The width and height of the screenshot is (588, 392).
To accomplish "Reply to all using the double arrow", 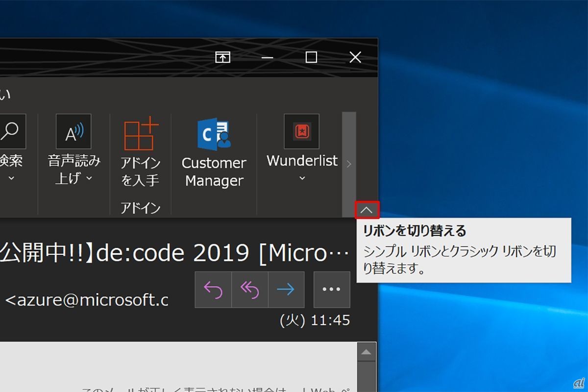I will pos(249,290).
